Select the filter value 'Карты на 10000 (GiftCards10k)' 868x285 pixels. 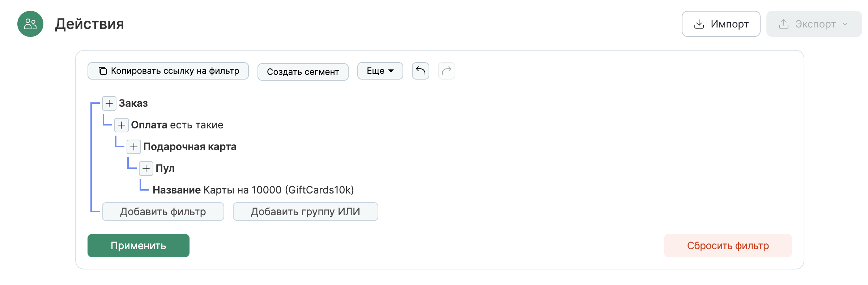click(278, 190)
